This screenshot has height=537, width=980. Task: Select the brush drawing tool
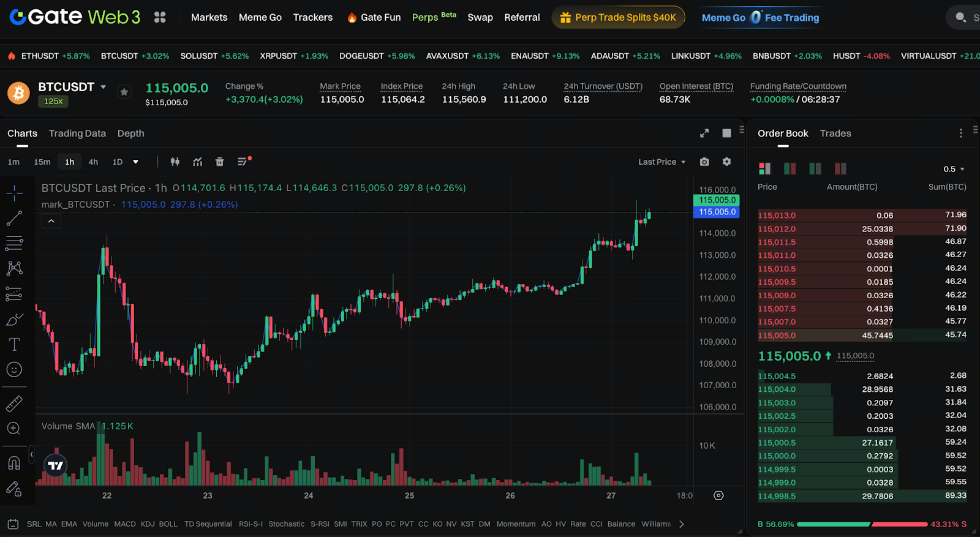(14, 319)
